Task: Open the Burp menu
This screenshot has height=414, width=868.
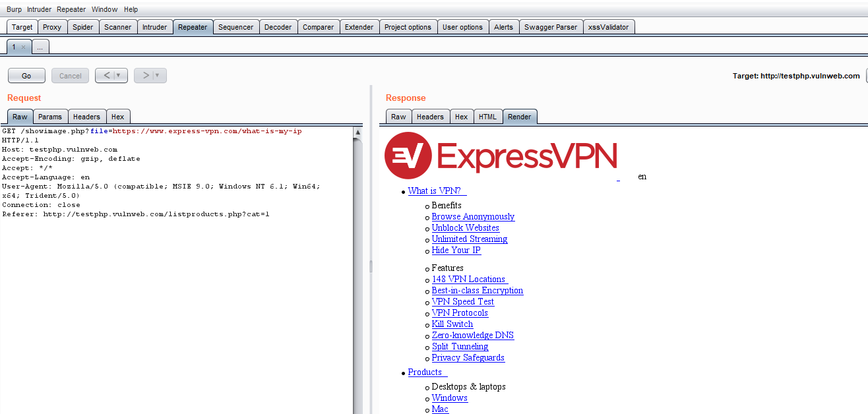Action: [x=14, y=9]
